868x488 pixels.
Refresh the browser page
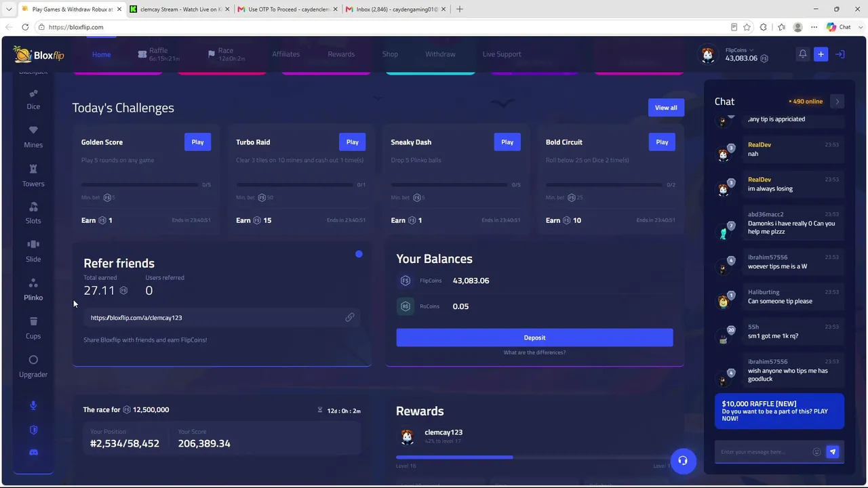25,27
